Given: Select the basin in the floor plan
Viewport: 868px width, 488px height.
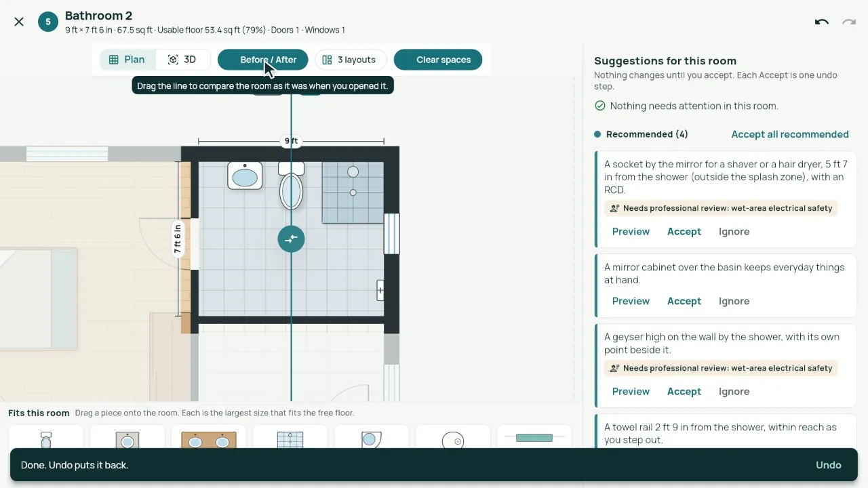Looking at the screenshot, I should 245,176.
